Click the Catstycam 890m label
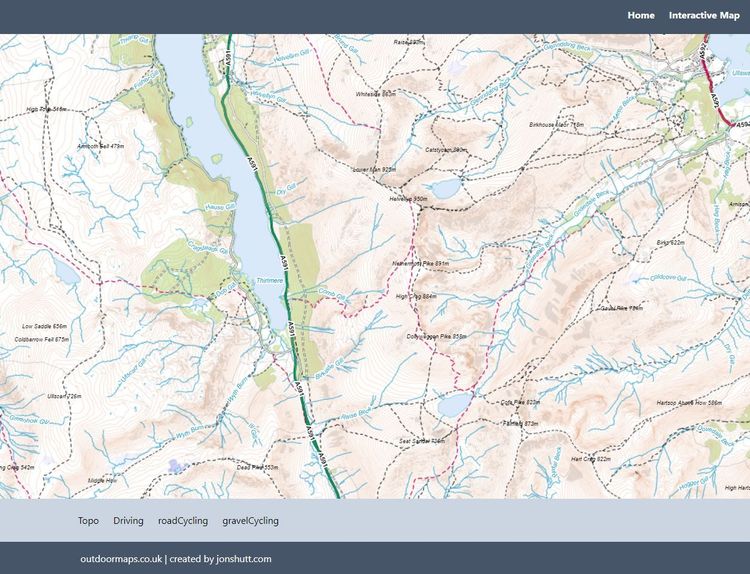Viewport: 750px width, 574px height. click(x=446, y=150)
